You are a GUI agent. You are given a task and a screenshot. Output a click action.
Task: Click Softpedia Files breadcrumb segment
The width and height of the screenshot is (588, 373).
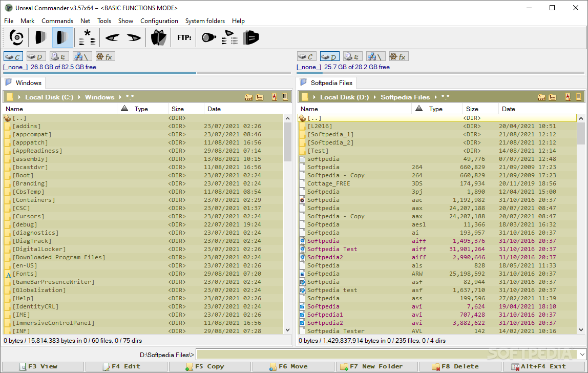coord(405,97)
